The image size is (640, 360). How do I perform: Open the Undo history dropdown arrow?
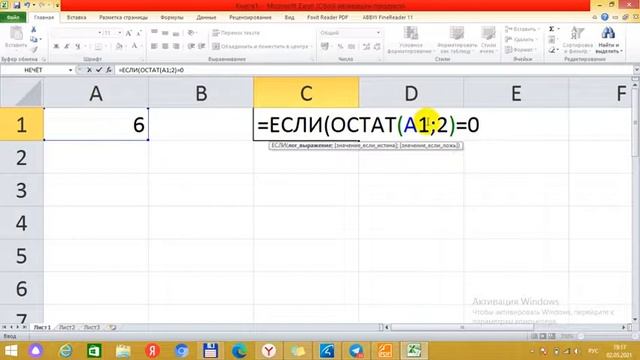click(x=33, y=5)
